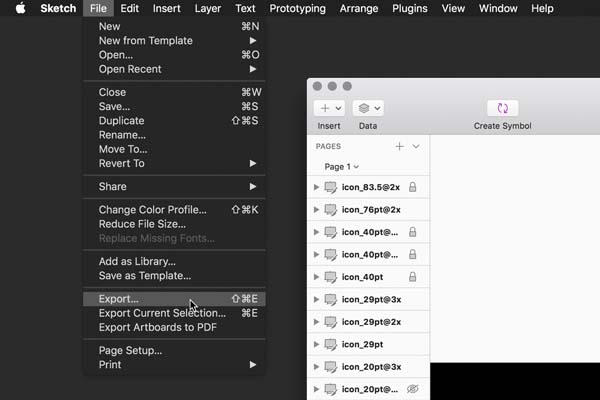Screen dimensions: 600x400
Task: Open the Revert To submenu
Action: coord(174,163)
